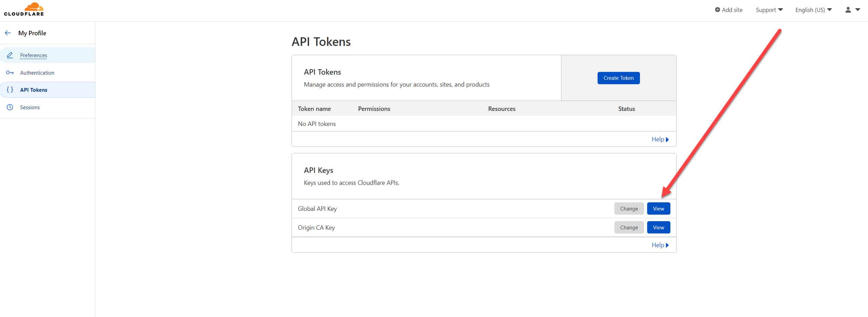Open the English (US) language dropdown
The height and width of the screenshot is (317, 868).
[813, 10]
